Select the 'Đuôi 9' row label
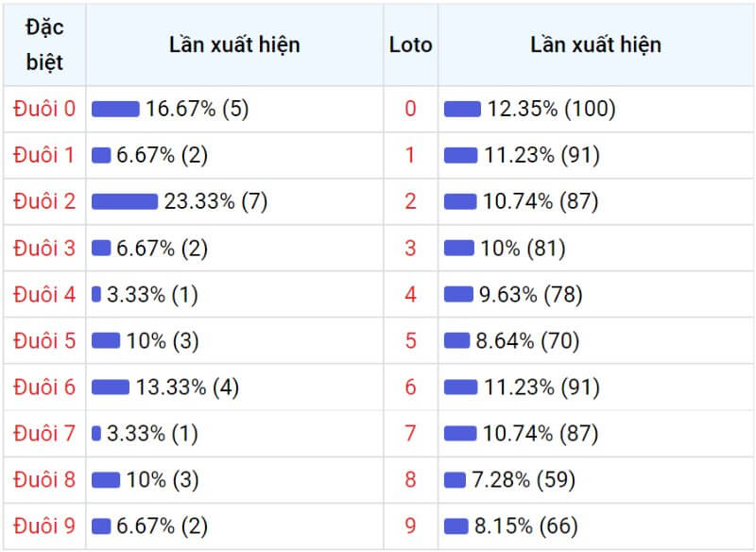The width and height of the screenshot is (756, 552). click(x=44, y=526)
